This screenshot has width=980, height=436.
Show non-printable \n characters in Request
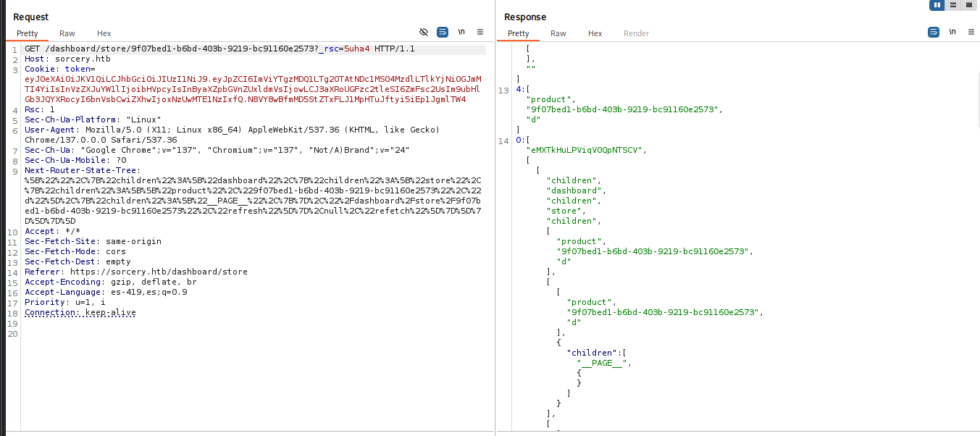coord(461,33)
